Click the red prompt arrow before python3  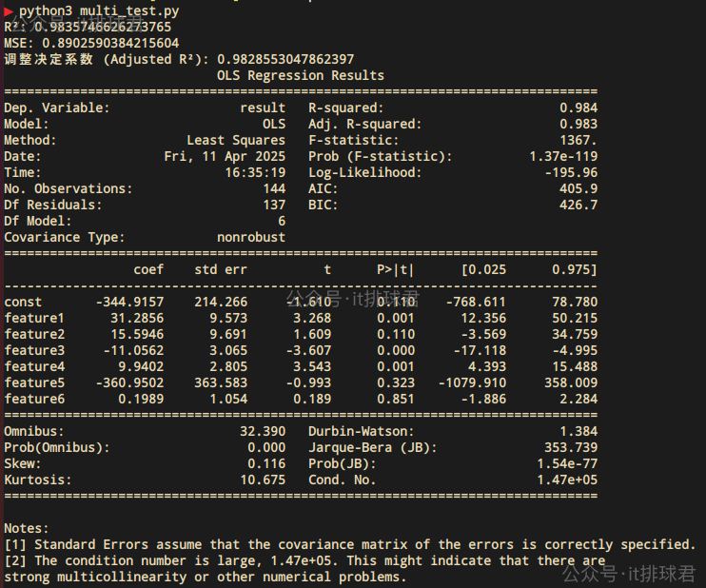9,10
